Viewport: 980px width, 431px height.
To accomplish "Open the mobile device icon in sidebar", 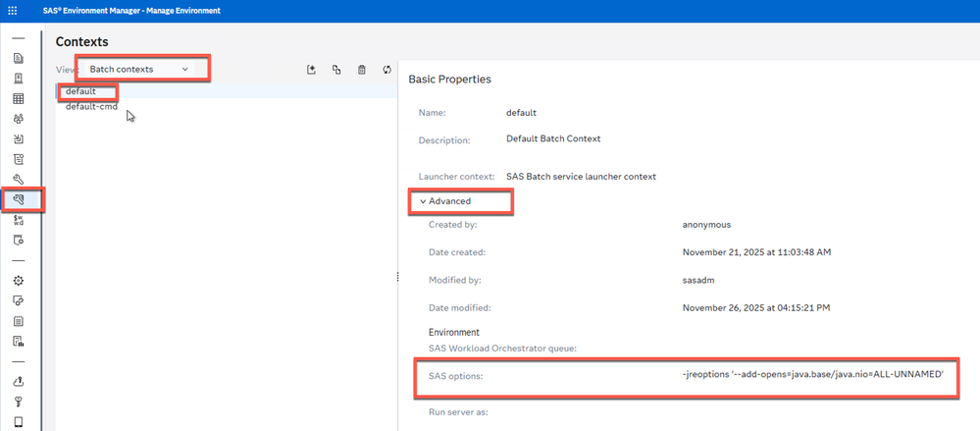I will pos(18,421).
